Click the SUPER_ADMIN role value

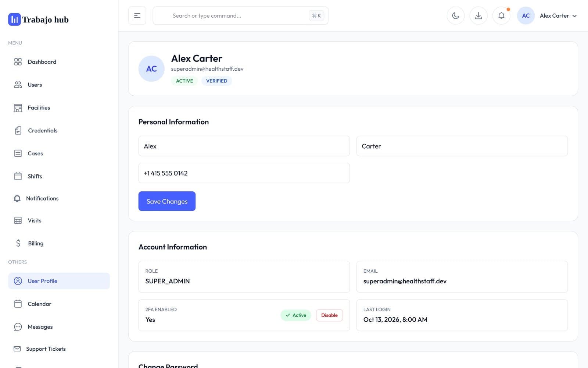168,281
